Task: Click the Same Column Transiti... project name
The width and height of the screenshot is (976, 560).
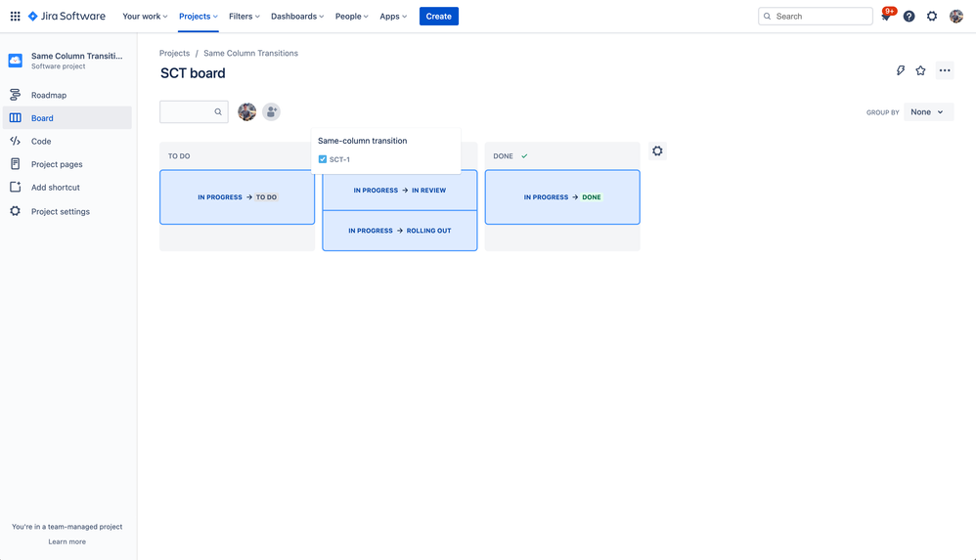Action: [76, 56]
